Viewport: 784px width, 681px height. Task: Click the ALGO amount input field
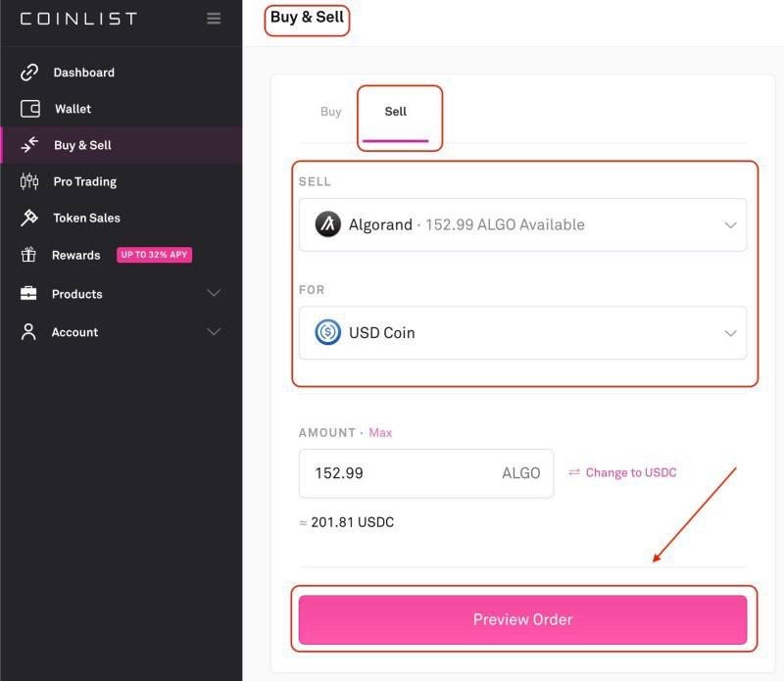click(x=402, y=473)
